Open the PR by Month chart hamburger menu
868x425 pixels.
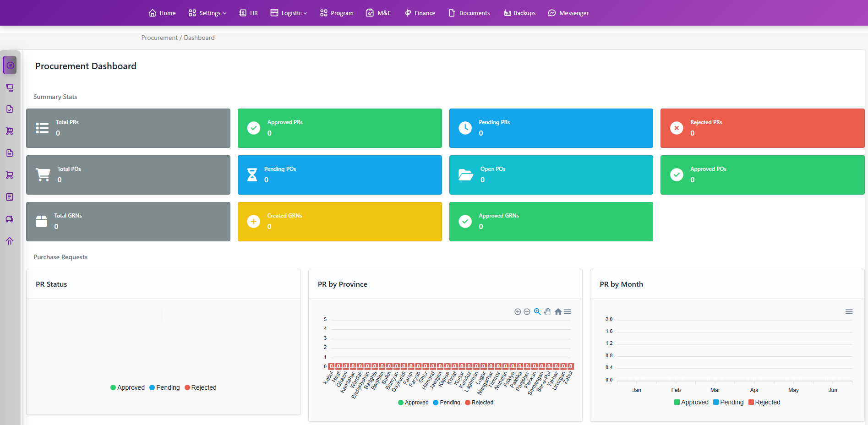click(848, 311)
